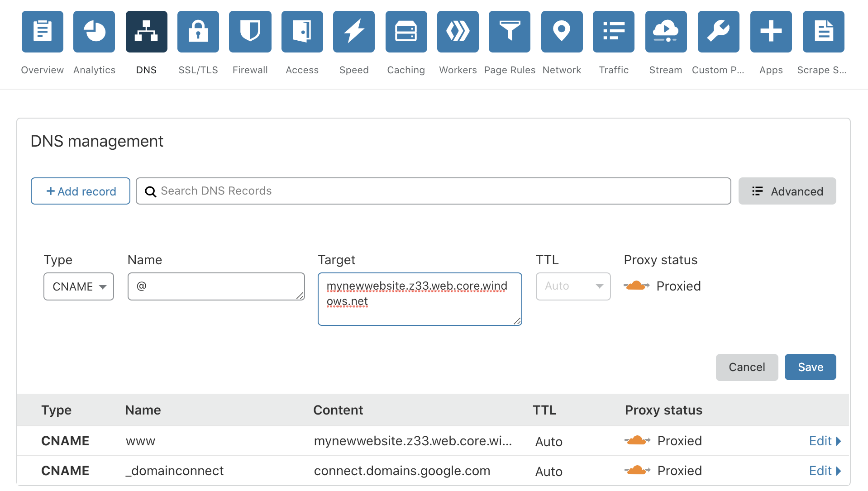
Task: Switch to the Page Rules tab label
Action: [x=510, y=70]
